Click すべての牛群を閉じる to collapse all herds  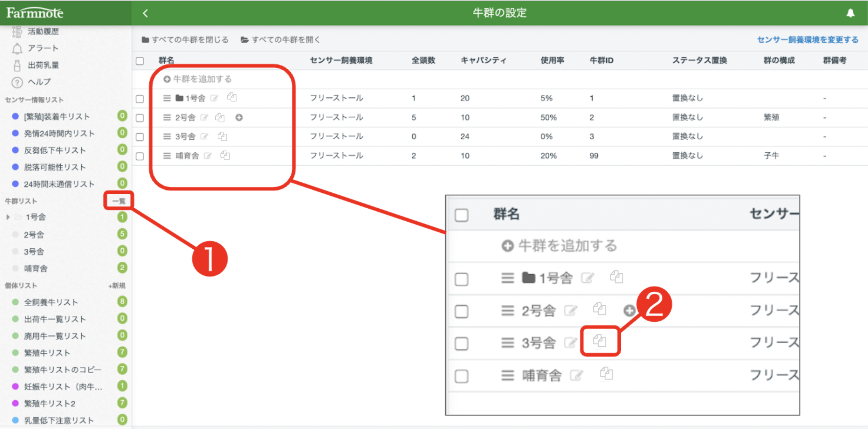pyautogui.click(x=185, y=40)
